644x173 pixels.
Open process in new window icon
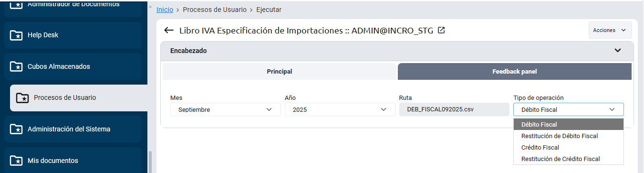click(x=441, y=30)
